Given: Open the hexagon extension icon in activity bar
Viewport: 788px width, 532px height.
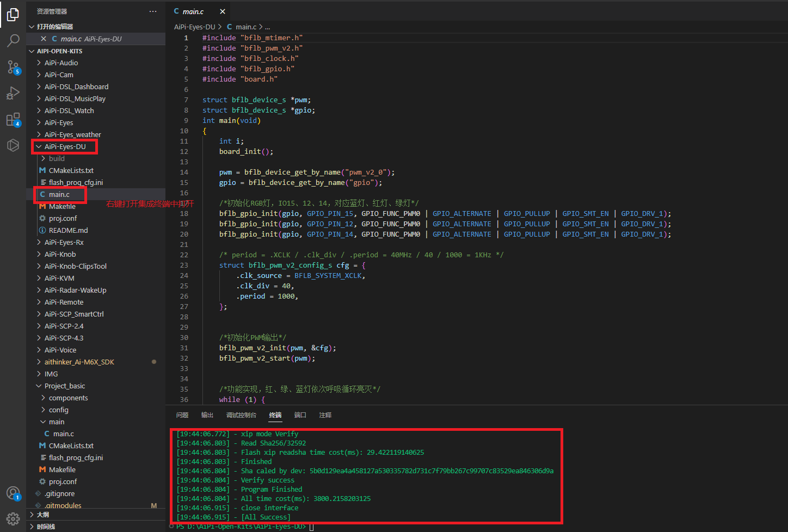Looking at the screenshot, I should click(x=13, y=145).
